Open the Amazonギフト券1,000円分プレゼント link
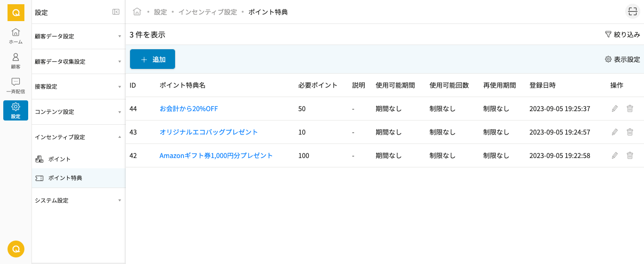Screen dimensions: 644x264 point(216,156)
